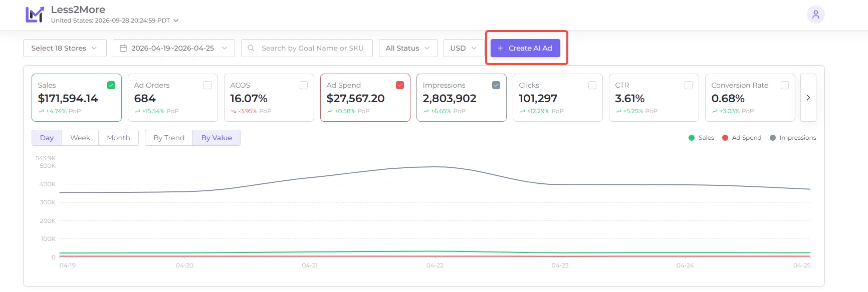Click the CTR +5.25% PoP change
The height and width of the screenshot is (292, 868).
[636, 111]
